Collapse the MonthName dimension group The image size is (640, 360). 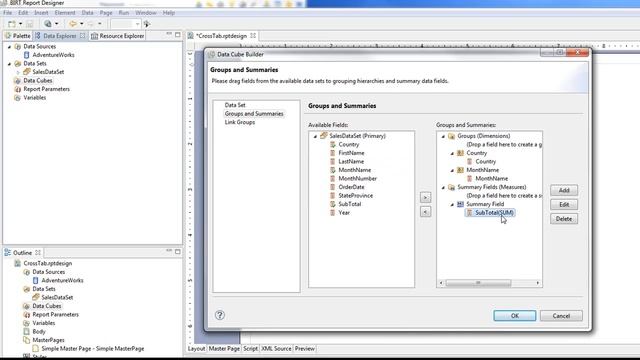point(452,171)
